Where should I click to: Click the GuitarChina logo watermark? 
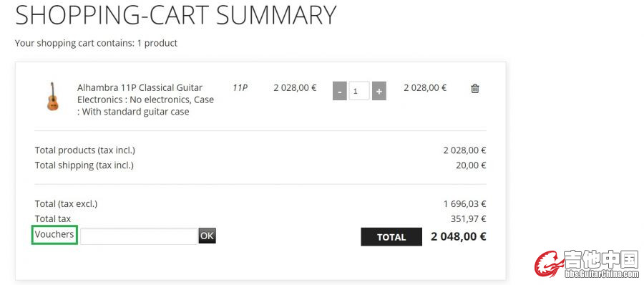pyautogui.click(x=587, y=264)
